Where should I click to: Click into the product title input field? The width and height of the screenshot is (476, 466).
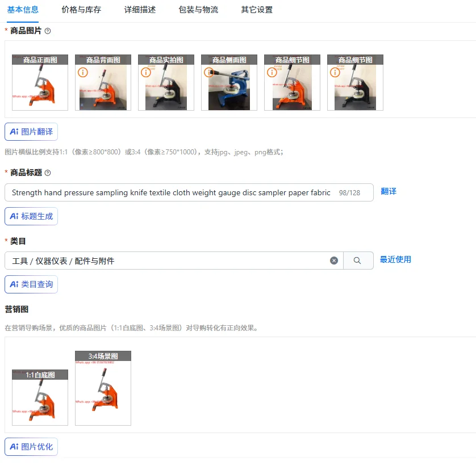189,192
